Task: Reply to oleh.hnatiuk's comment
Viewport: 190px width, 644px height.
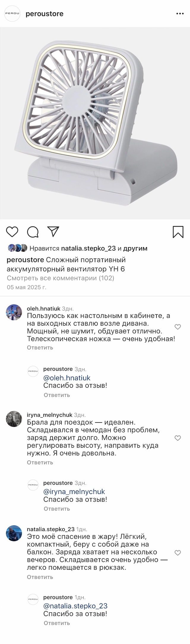Action: click(40, 347)
